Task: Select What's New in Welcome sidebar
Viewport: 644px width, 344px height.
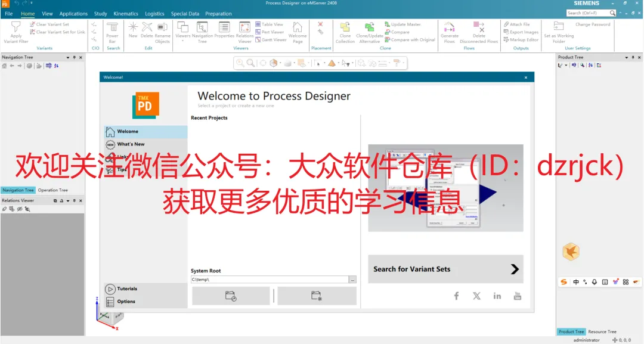Action: click(x=146, y=144)
